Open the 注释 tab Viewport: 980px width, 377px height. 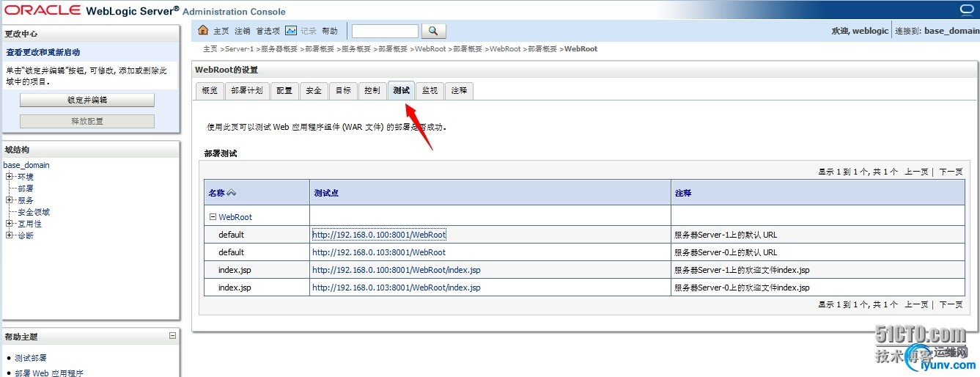click(x=459, y=90)
